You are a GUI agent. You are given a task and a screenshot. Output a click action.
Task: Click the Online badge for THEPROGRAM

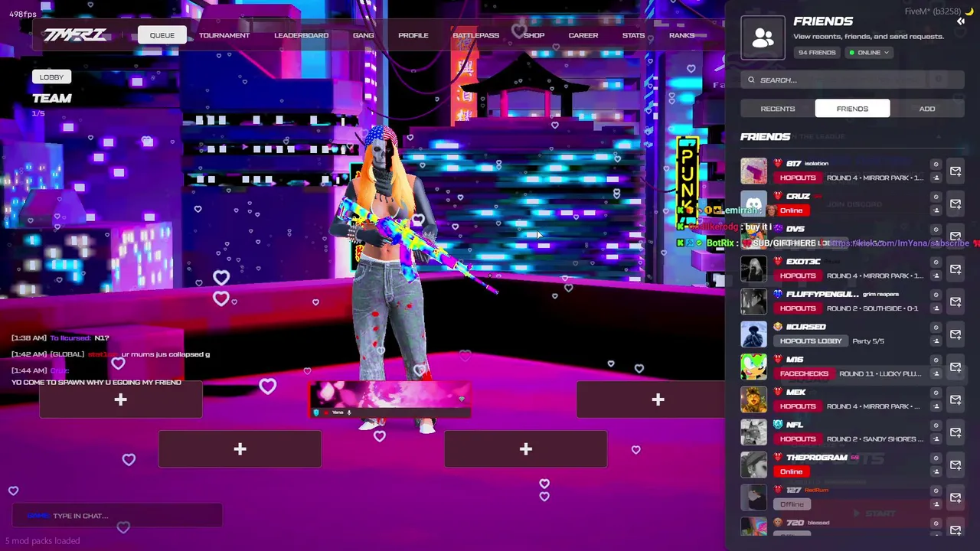point(791,471)
